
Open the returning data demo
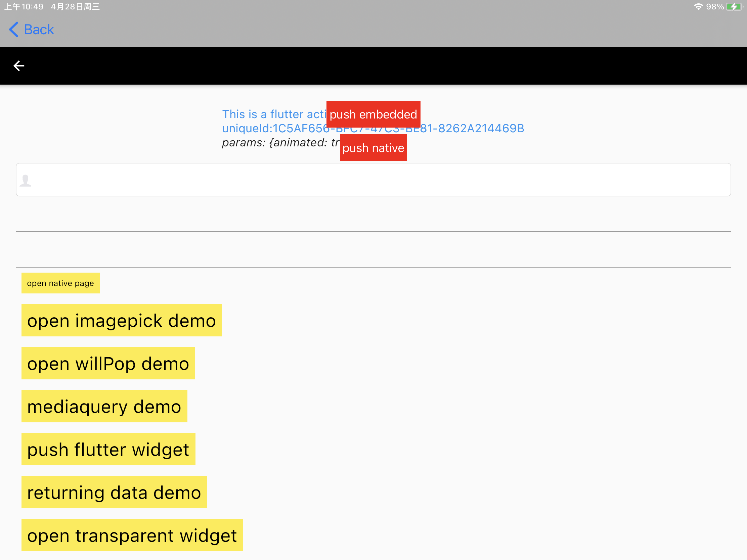coord(114,492)
